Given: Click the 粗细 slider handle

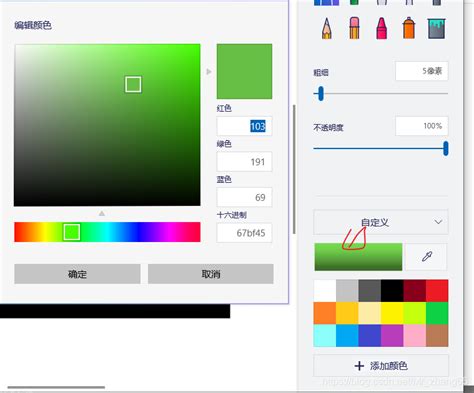Looking at the screenshot, I should 321,94.
